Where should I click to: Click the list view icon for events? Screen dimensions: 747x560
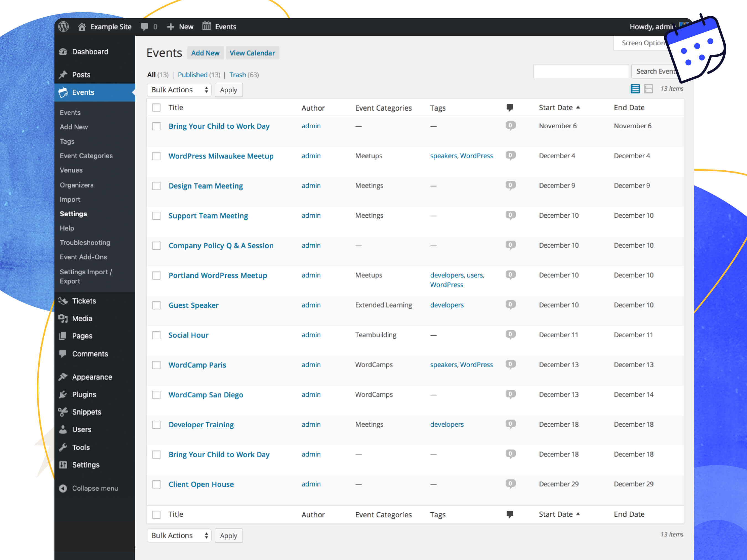635,89
